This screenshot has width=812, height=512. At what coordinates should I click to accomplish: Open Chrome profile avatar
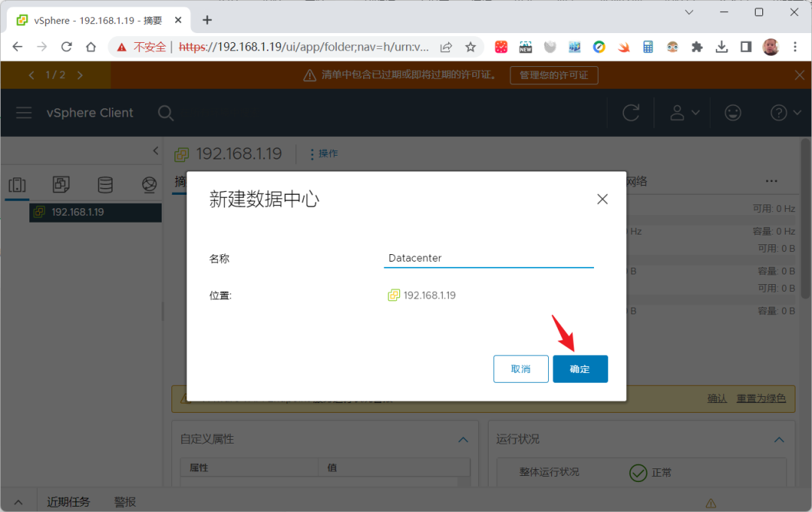click(771, 47)
